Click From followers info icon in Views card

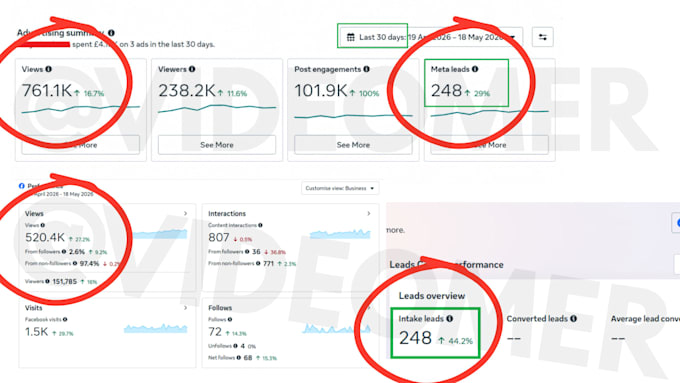coord(64,252)
